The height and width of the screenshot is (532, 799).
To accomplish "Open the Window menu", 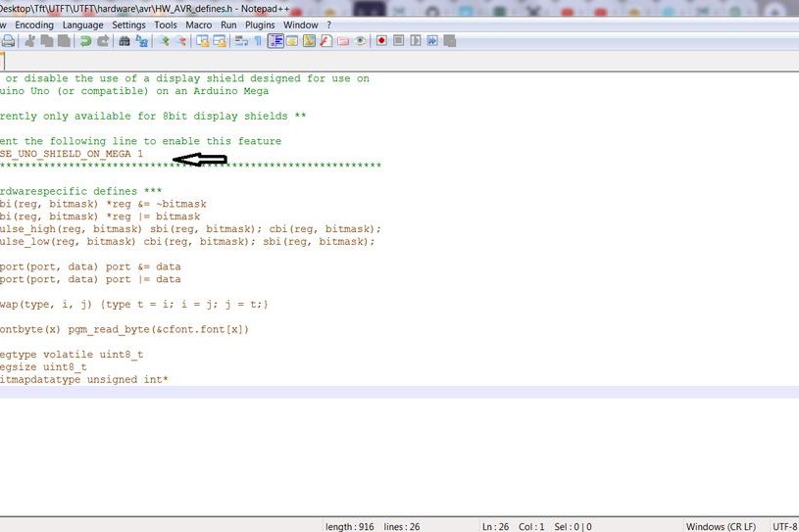I will click(x=301, y=24).
